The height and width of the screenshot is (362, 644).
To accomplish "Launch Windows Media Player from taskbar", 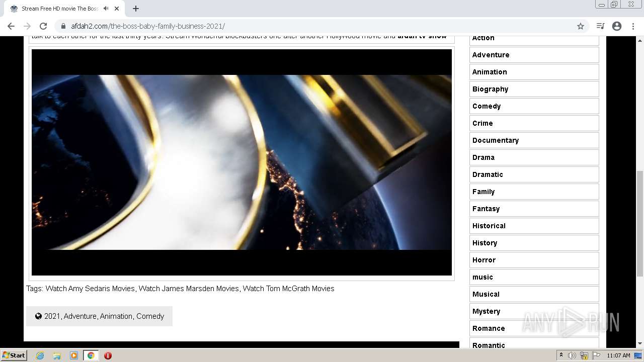I will 74,355.
